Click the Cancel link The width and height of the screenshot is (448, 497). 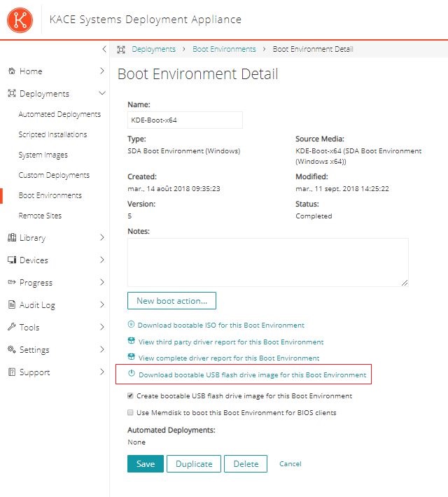coord(290,463)
